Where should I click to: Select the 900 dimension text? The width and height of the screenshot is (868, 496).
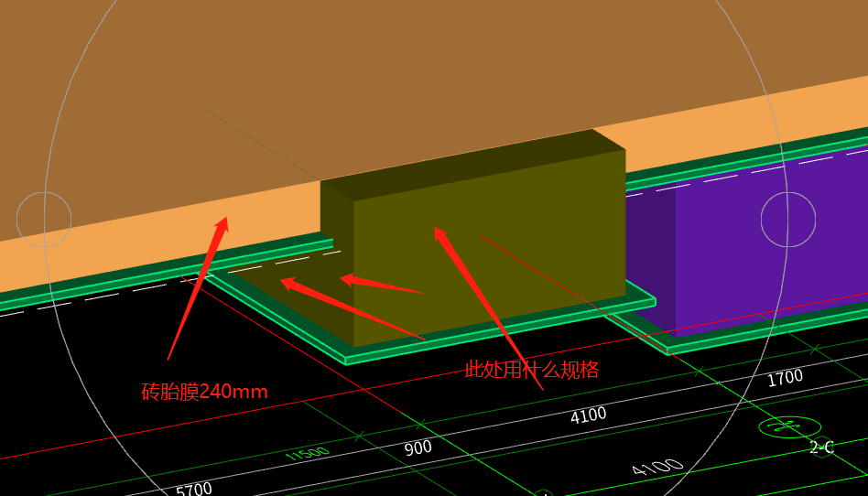click(418, 447)
